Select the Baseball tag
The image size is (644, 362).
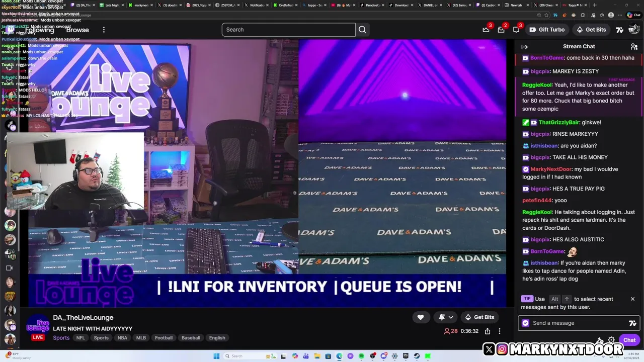(191, 338)
